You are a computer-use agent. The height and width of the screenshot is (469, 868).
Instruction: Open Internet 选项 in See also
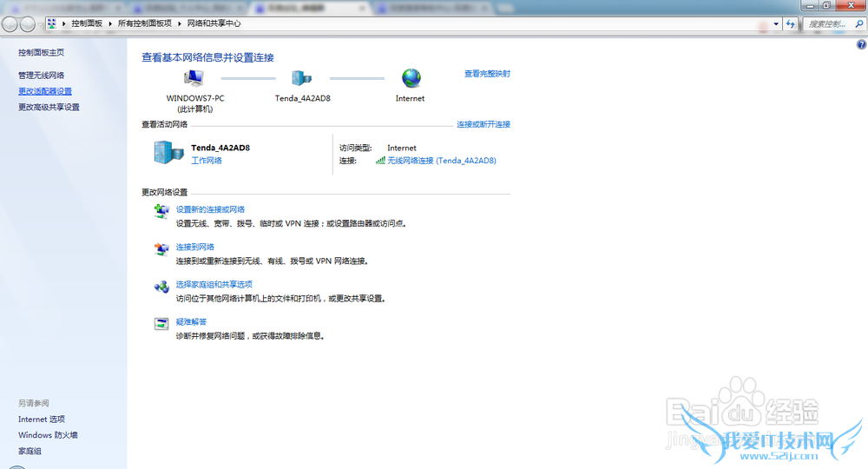(x=42, y=419)
